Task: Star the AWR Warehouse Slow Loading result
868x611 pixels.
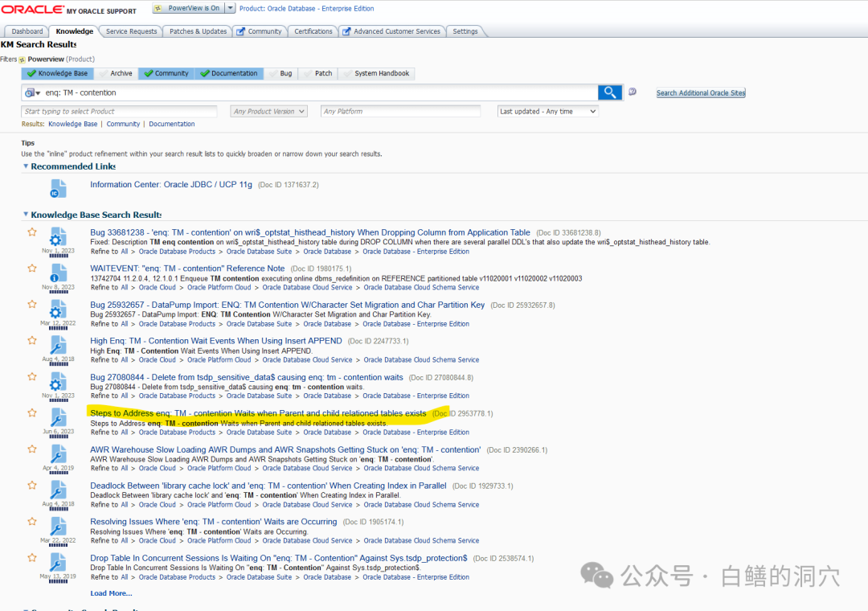Action: point(32,449)
